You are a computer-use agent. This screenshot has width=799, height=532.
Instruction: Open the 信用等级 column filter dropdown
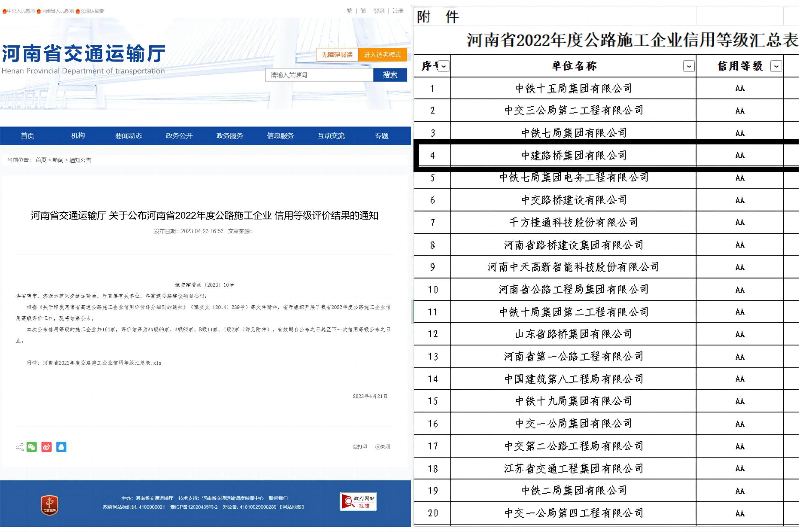tap(776, 66)
